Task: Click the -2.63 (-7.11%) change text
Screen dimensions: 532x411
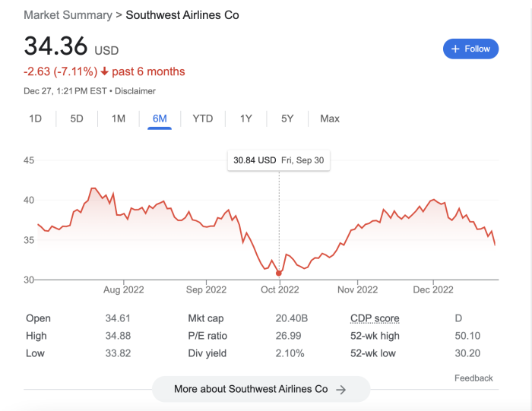Action: pyautogui.click(x=60, y=71)
